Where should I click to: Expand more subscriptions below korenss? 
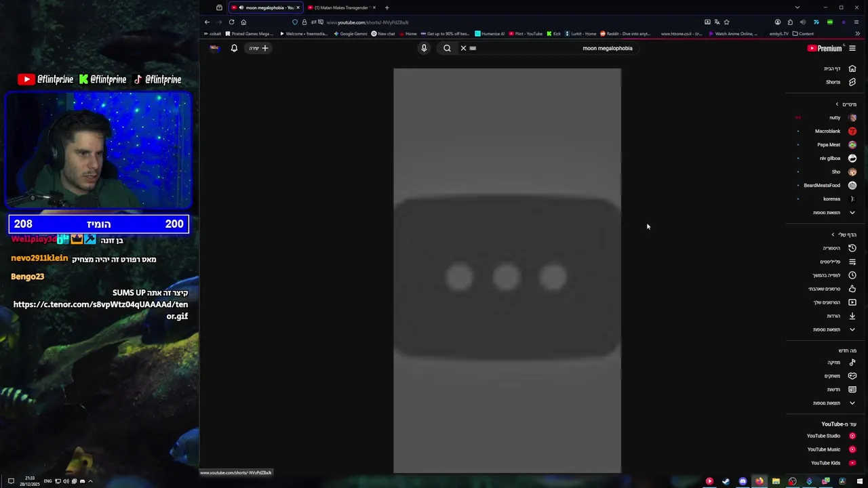(834, 213)
